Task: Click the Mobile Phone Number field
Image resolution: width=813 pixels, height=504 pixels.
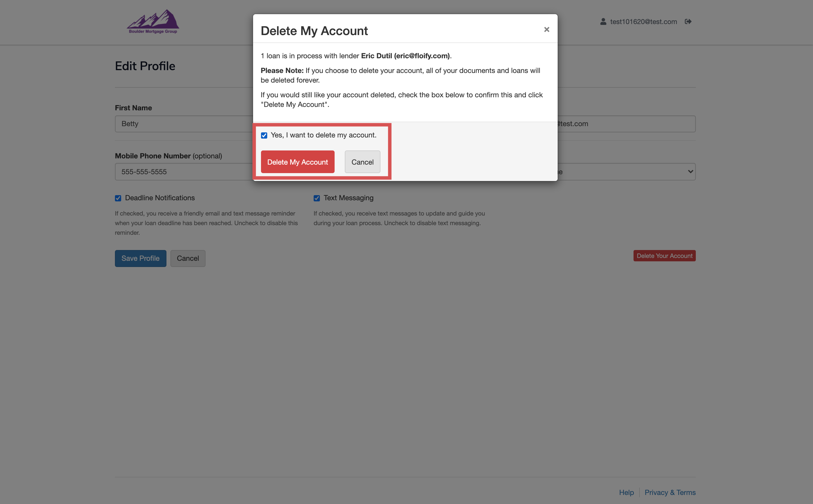Action: 183,172
